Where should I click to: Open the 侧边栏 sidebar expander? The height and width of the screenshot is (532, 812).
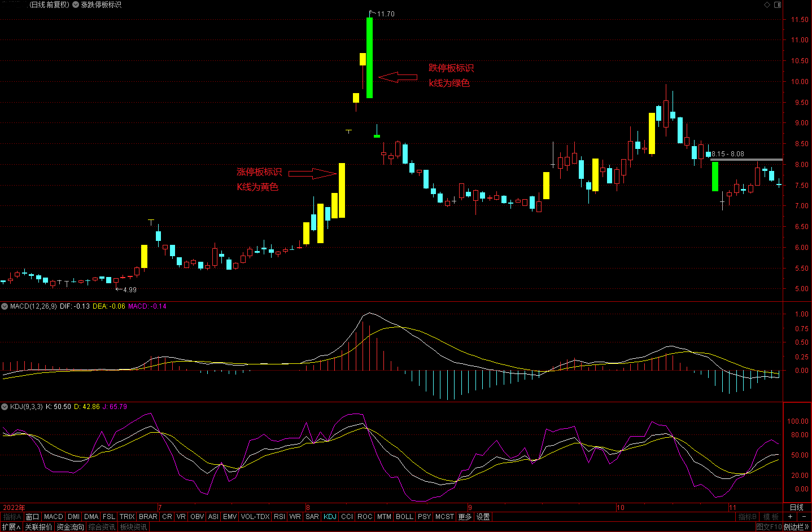(x=797, y=527)
